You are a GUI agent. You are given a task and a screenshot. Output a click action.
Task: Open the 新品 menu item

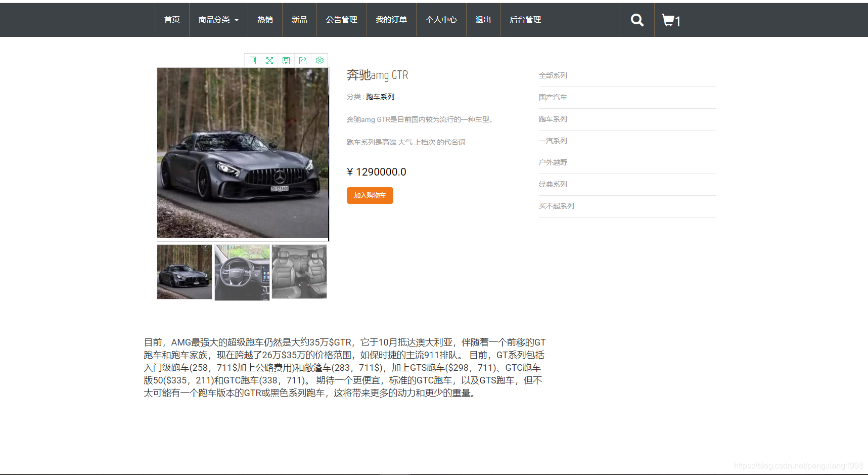[x=299, y=20]
